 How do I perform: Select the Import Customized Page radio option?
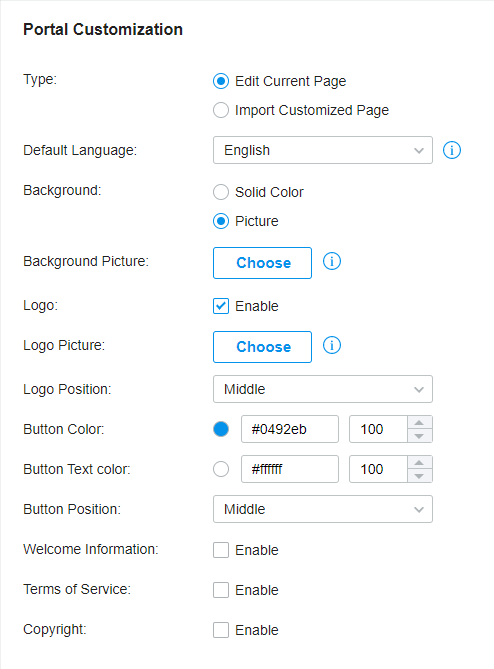click(x=221, y=110)
